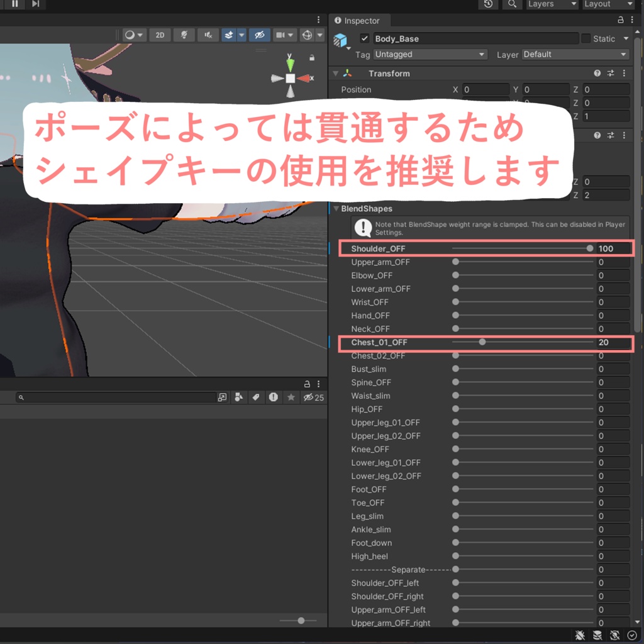Open the Tag dropdown showing Untagged

(430, 54)
